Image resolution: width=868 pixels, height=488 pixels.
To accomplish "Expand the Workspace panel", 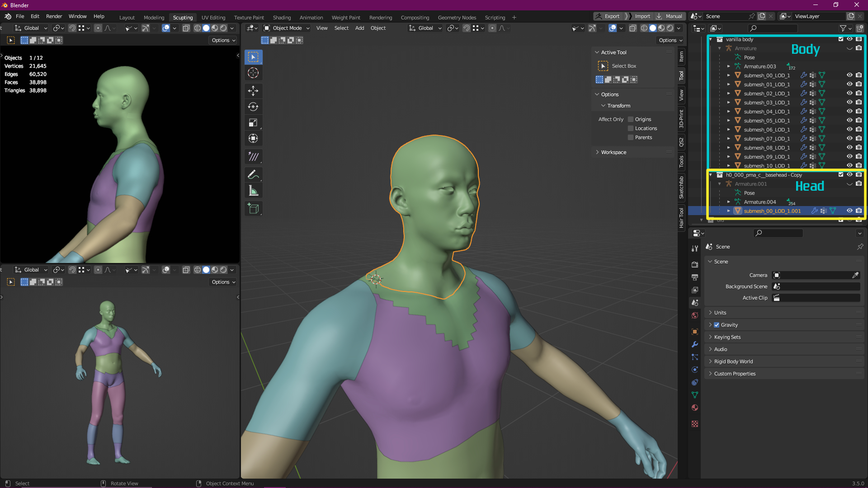I will point(613,152).
